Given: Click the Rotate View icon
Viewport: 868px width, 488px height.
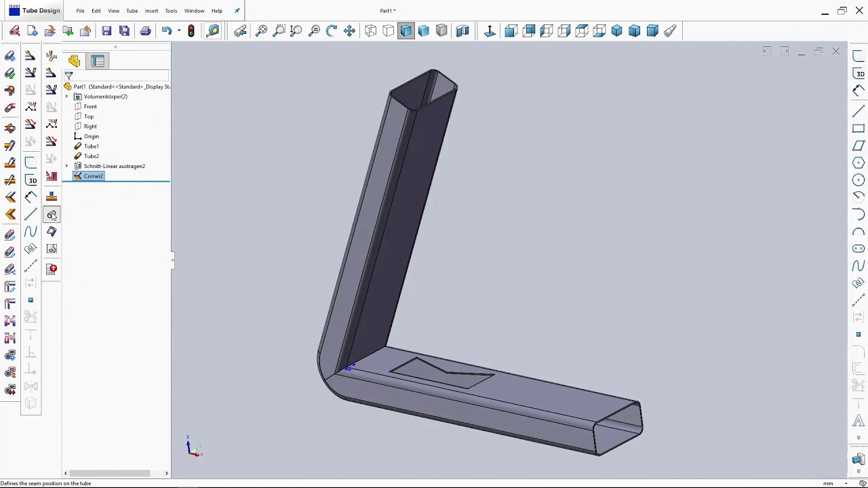Looking at the screenshot, I should pos(331,30).
